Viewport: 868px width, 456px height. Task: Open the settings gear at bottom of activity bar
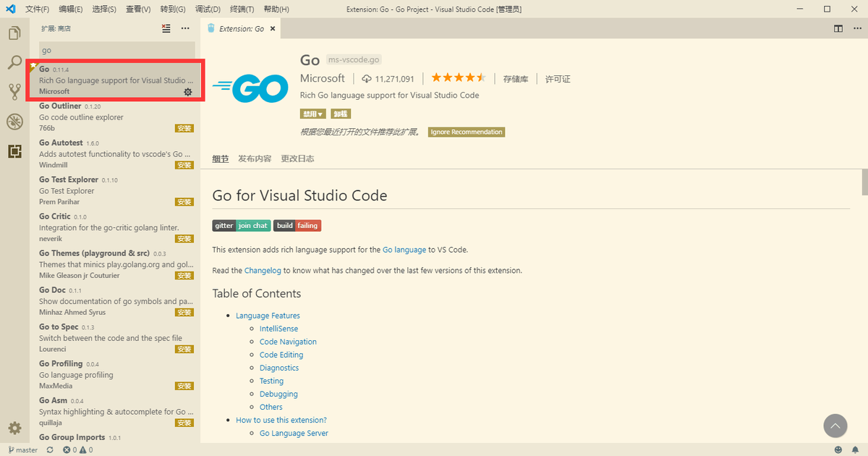pyautogui.click(x=14, y=428)
